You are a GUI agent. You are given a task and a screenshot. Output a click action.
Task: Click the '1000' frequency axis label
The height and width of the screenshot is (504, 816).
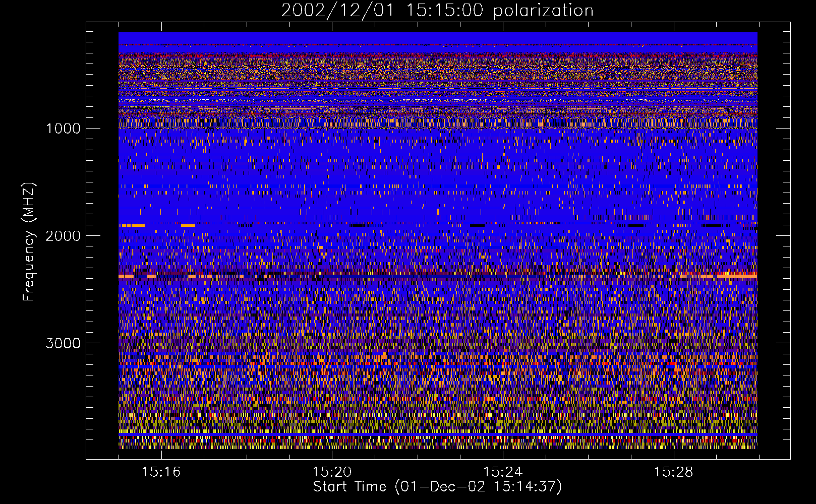[63, 129]
